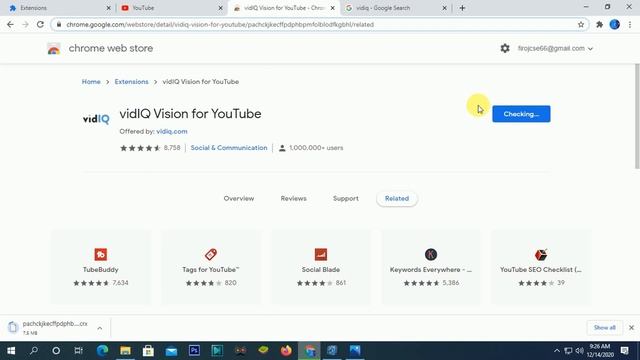Open Mail app from taskbar
640x360 pixels.
pyautogui.click(x=171, y=350)
